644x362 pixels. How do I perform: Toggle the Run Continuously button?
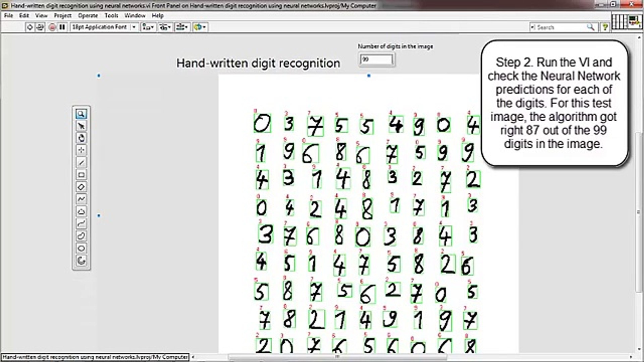pyautogui.click(x=40, y=27)
